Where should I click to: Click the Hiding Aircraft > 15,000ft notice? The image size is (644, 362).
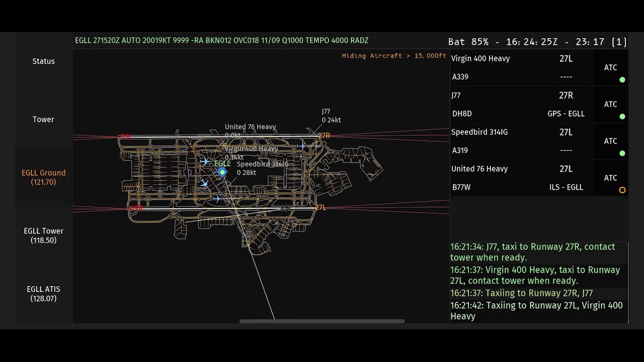coord(394,56)
